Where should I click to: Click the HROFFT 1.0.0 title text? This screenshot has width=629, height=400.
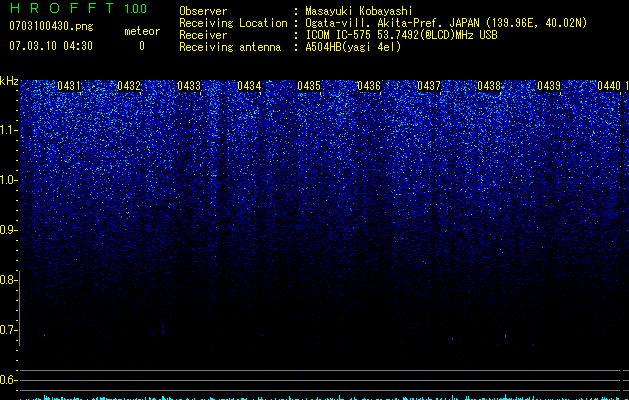point(78,8)
